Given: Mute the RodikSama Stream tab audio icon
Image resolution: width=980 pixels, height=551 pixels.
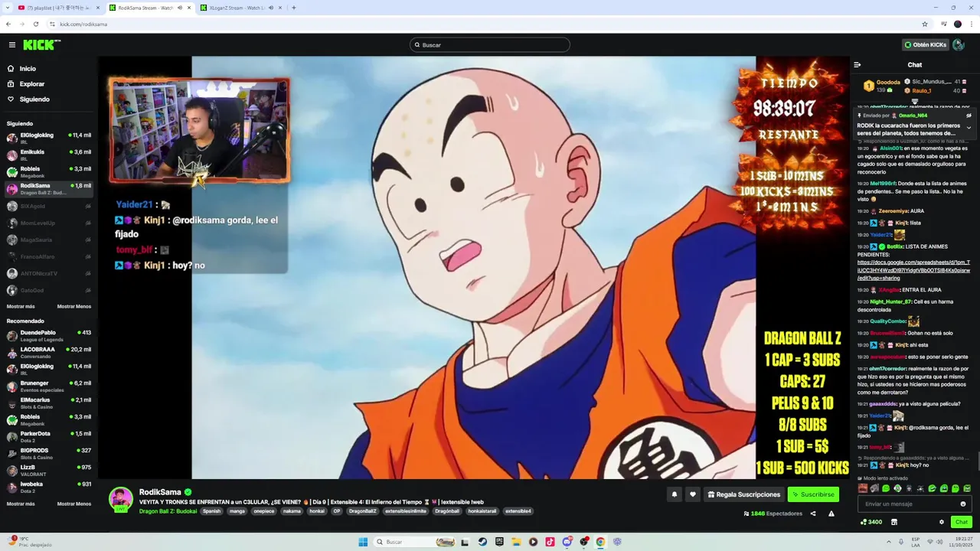Looking at the screenshot, I should pyautogui.click(x=180, y=8).
